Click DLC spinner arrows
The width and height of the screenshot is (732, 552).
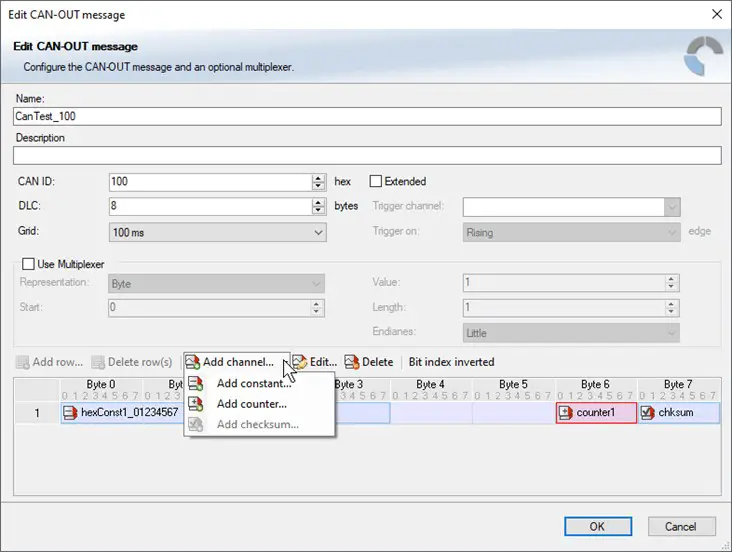click(x=318, y=206)
